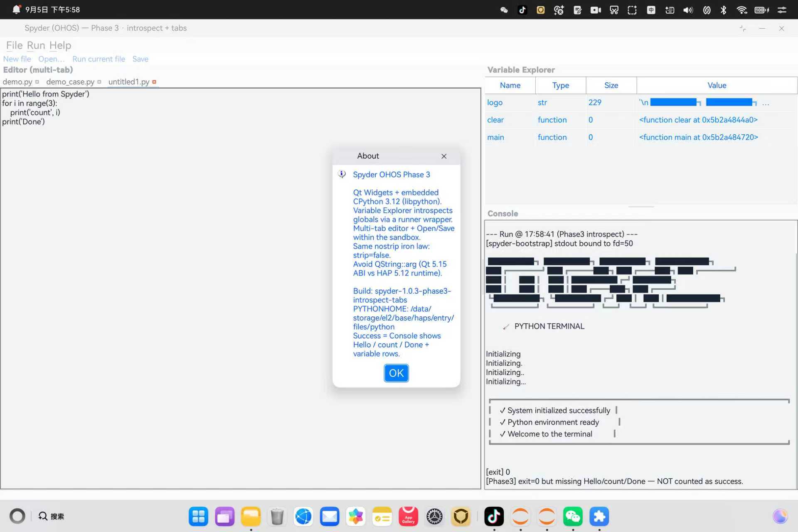Open the TikTok app in the dock
The width and height of the screenshot is (798, 532).
494,517
